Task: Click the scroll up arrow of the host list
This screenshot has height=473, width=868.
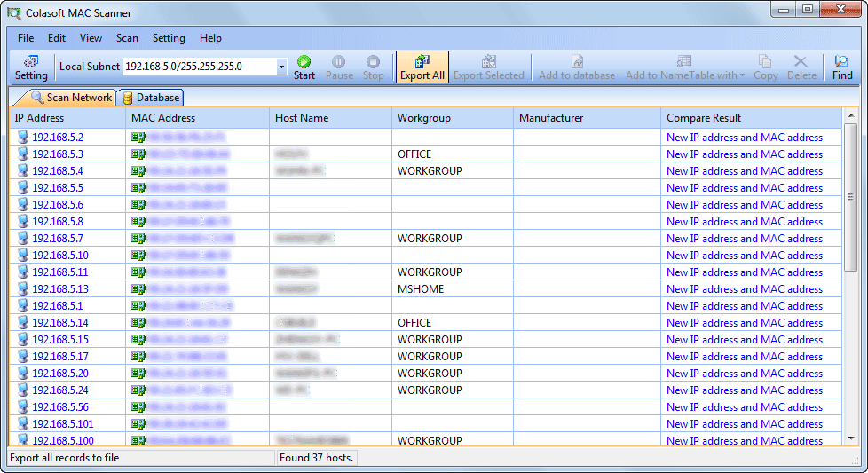Action: [851, 115]
